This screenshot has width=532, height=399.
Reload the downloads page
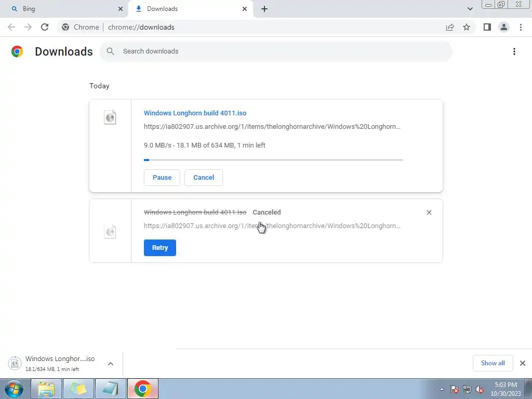[x=45, y=27]
